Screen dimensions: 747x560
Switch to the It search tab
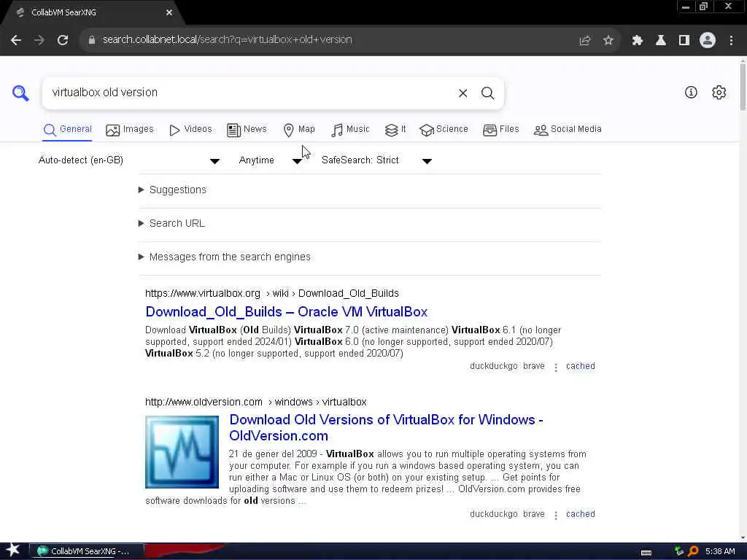pyautogui.click(x=395, y=130)
